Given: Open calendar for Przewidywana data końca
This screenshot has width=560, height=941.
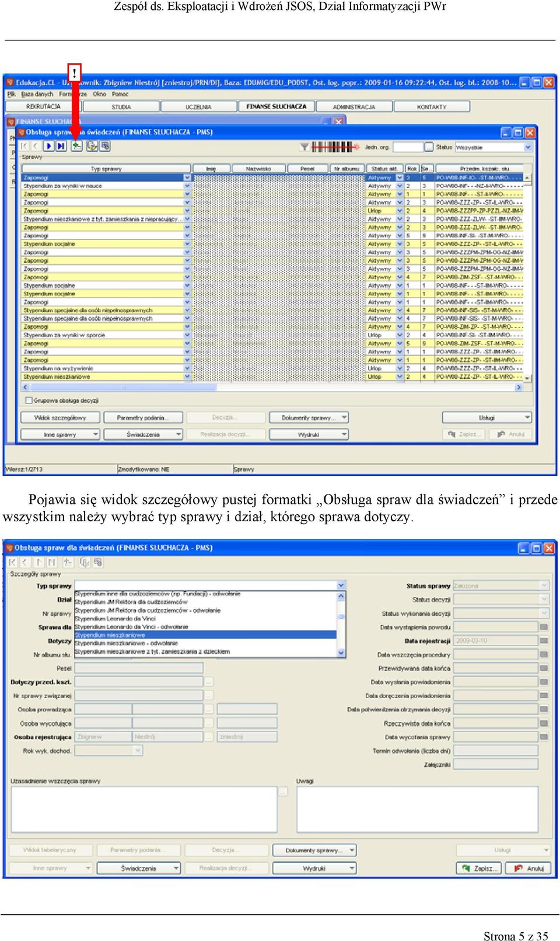Looking at the screenshot, I should coord(544,668).
